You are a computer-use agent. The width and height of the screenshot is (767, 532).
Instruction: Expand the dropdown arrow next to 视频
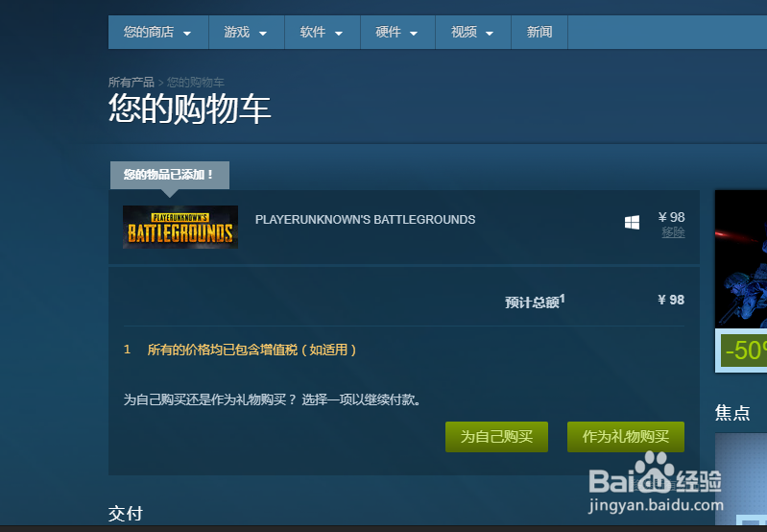click(x=490, y=34)
